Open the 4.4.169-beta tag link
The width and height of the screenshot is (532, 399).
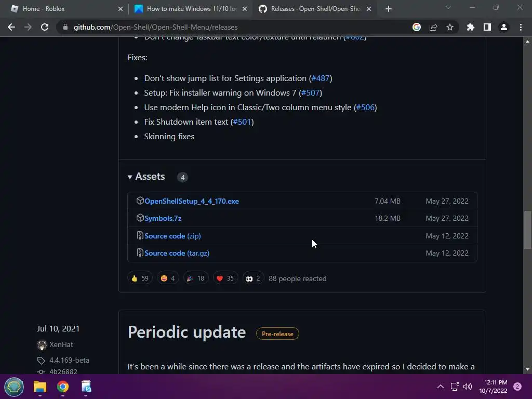(69, 361)
